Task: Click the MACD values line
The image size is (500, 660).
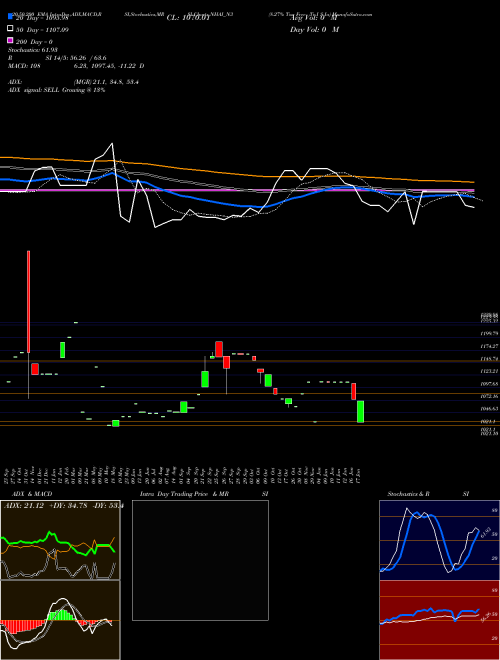Action: click(x=76, y=66)
